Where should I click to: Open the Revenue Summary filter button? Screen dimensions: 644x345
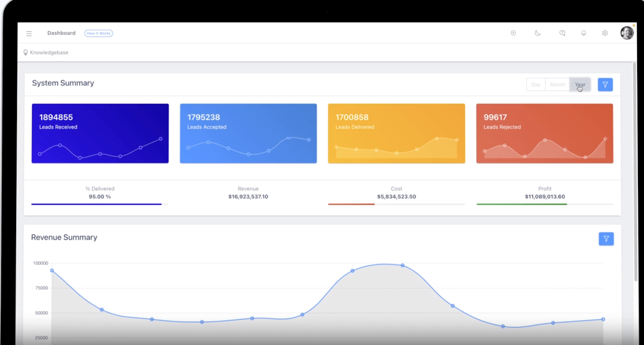(606, 239)
